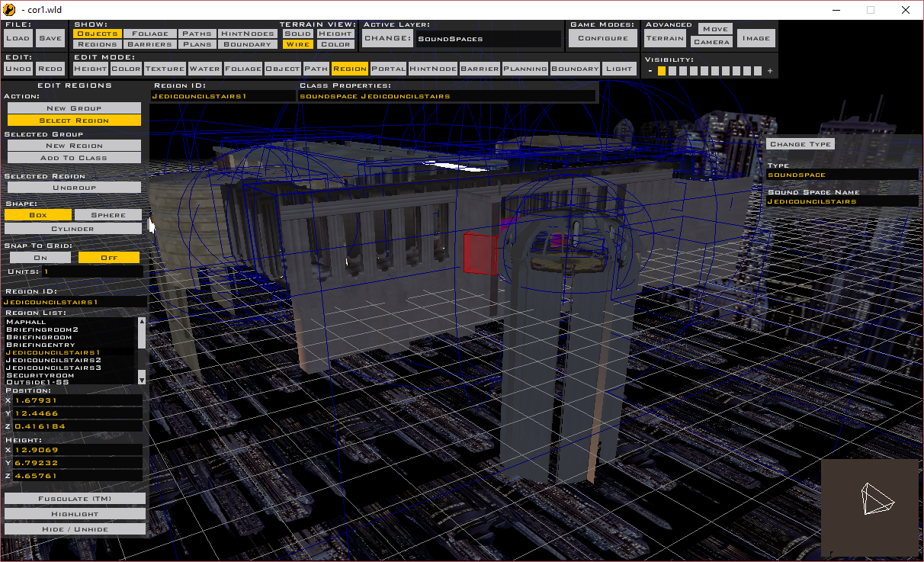
Task: Click the Sound Space Name field
Action: click(x=842, y=201)
